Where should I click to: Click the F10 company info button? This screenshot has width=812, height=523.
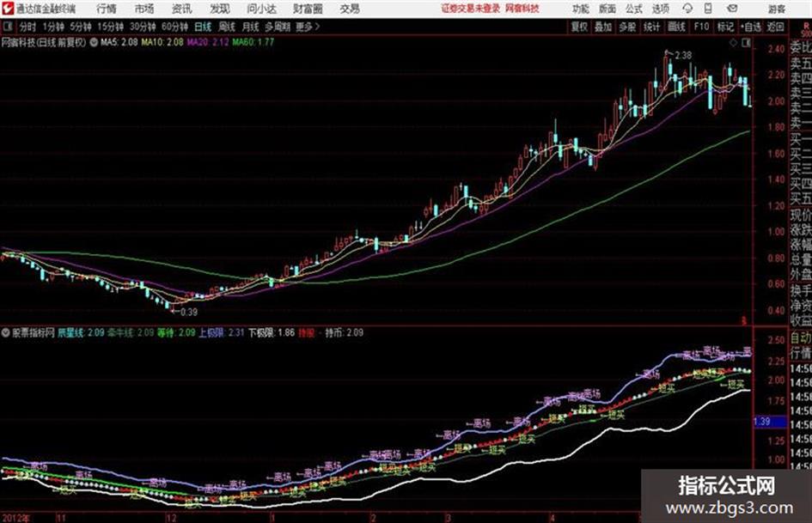(x=701, y=27)
